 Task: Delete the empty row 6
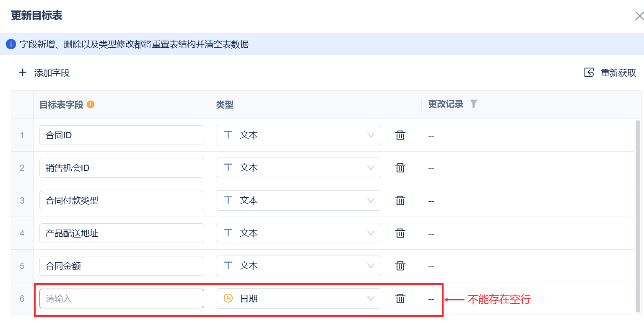[400, 299]
